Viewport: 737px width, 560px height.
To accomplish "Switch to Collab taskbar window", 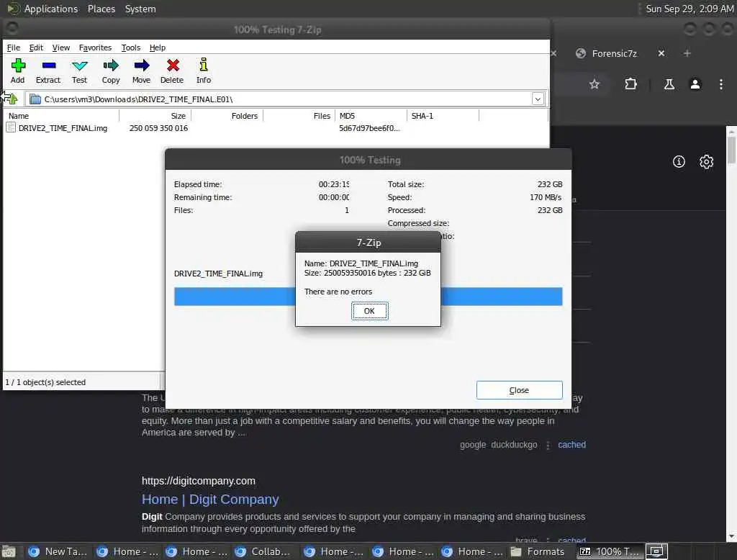I will [263, 551].
